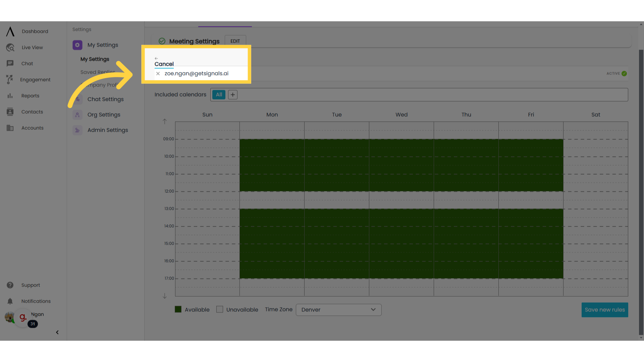Navigate to Accounts section
The height and width of the screenshot is (362, 644).
tap(32, 128)
